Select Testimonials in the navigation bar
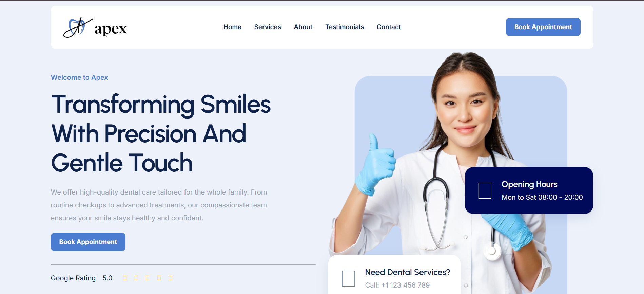644x294 pixels. coord(345,27)
